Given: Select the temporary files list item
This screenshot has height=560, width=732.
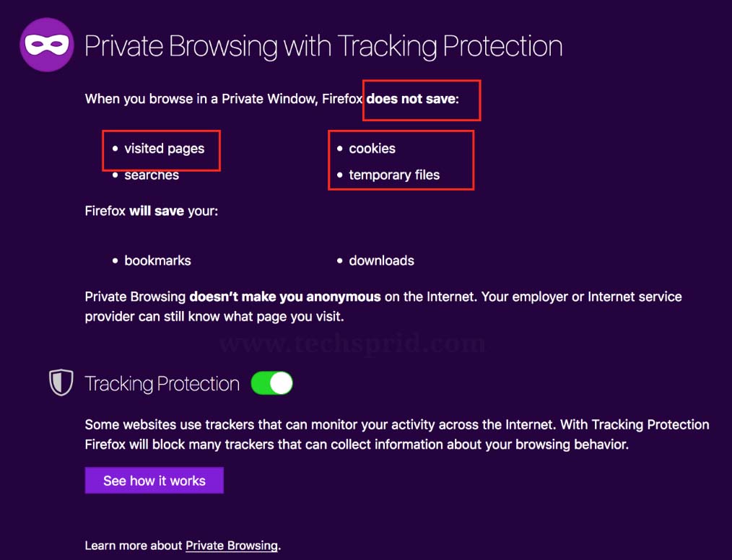Looking at the screenshot, I should tap(394, 175).
